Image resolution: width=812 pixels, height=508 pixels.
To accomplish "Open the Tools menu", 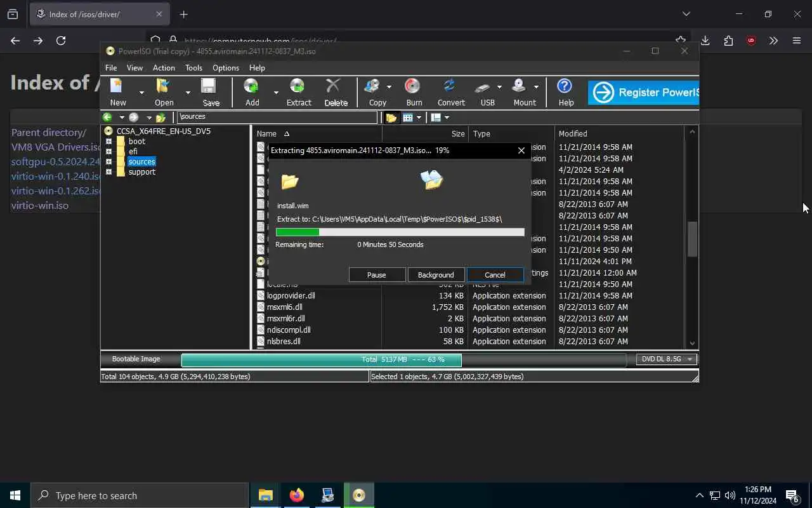I will pyautogui.click(x=193, y=68).
